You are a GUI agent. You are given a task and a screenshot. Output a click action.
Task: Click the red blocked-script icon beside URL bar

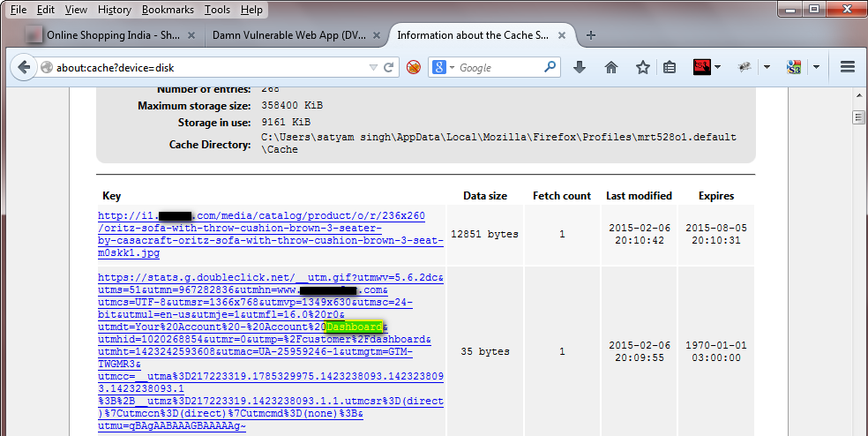(x=413, y=67)
